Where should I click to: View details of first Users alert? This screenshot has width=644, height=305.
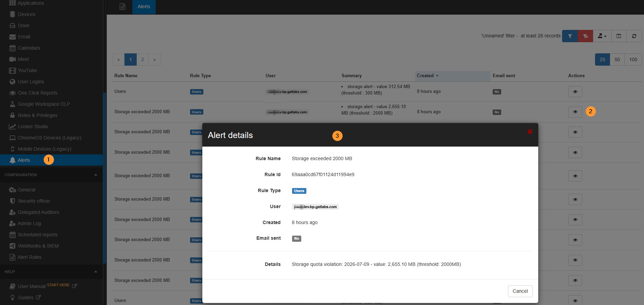575,92
